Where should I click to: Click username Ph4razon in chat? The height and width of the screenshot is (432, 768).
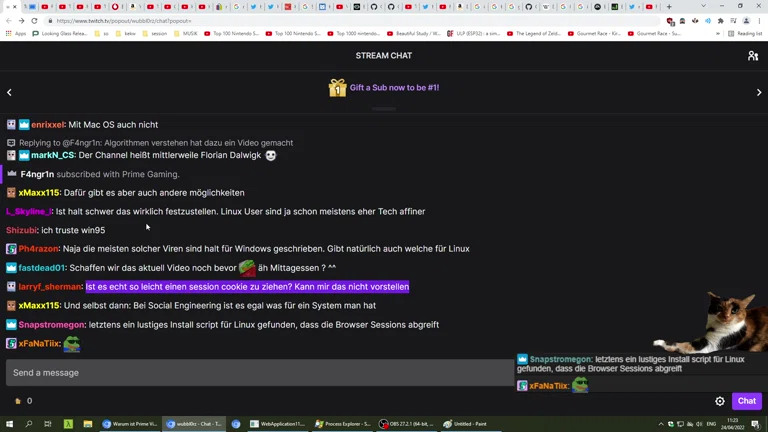coord(38,249)
